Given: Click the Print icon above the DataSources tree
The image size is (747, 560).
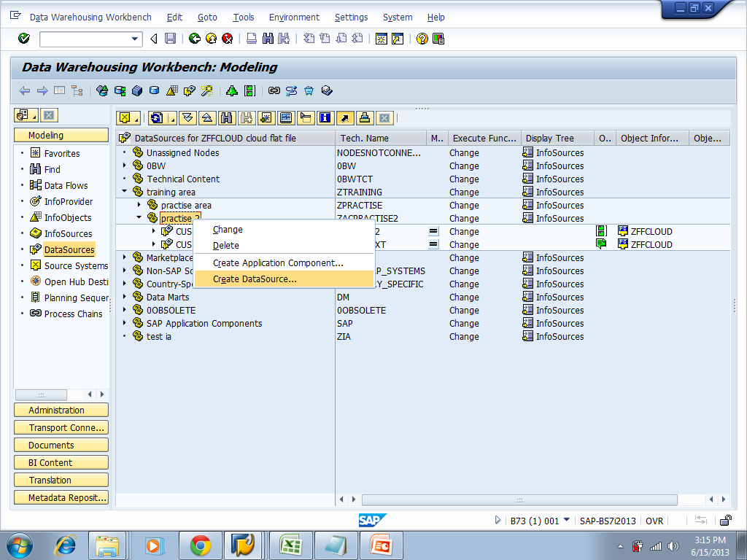Looking at the screenshot, I should (x=365, y=117).
